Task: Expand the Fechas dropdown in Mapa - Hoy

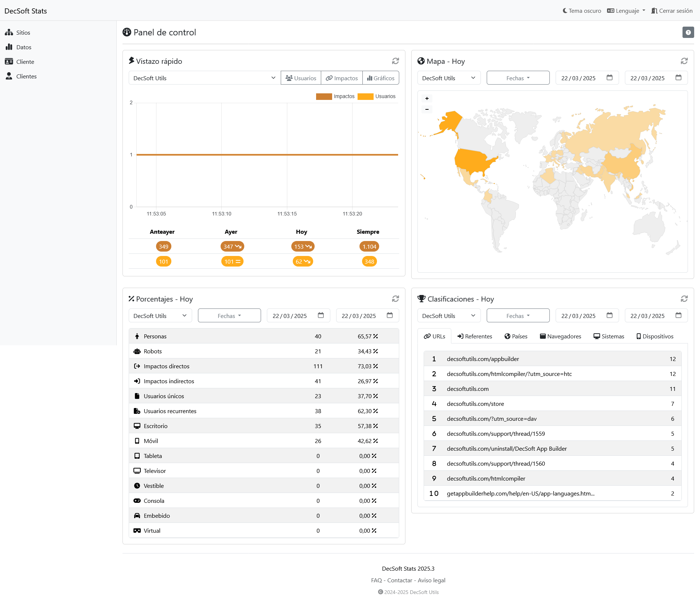Action: coord(518,78)
